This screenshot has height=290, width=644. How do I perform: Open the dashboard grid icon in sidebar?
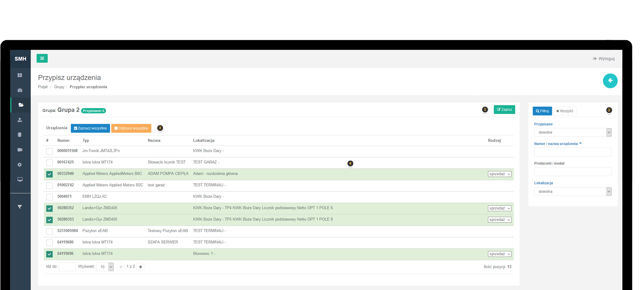coord(20,75)
